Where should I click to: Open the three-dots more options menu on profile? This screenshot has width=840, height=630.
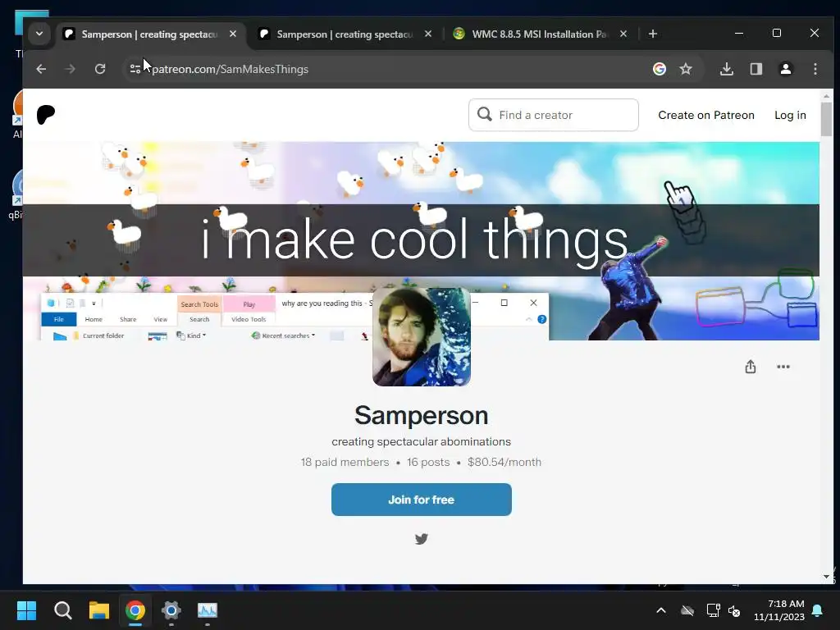coord(783,367)
